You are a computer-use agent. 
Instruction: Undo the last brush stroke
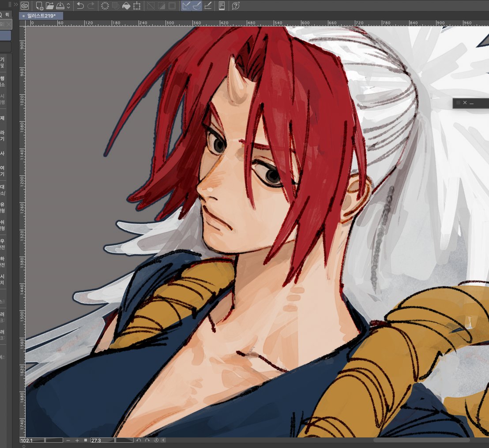[80, 6]
